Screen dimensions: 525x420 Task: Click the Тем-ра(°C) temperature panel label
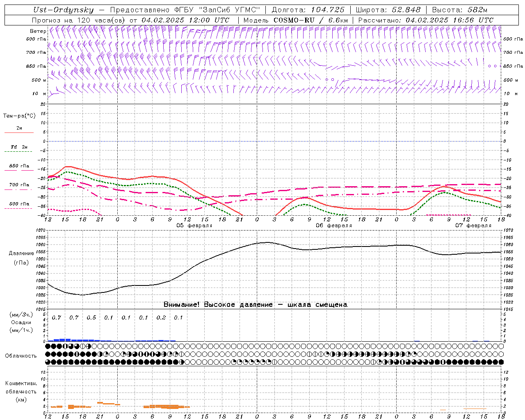click(x=19, y=116)
